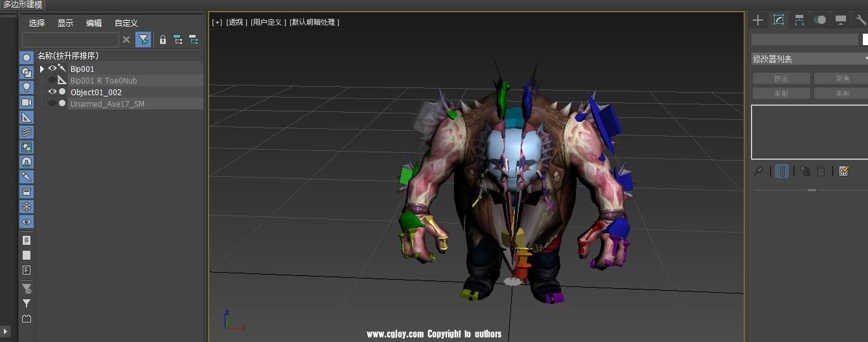Viewport: 868px width, 342px height.
Task: Toggle Show End Result icon
Action: (x=782, y=171)
